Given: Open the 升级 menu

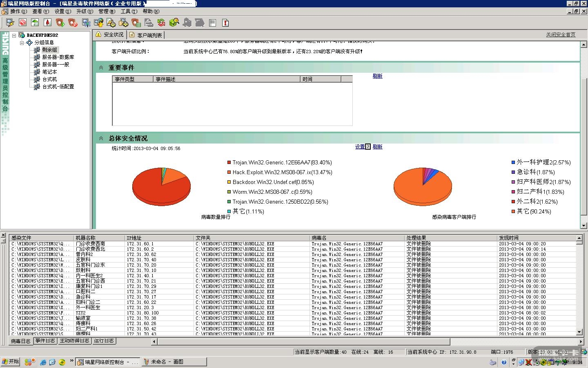Looking at the screenshot, I should (85, 11).
